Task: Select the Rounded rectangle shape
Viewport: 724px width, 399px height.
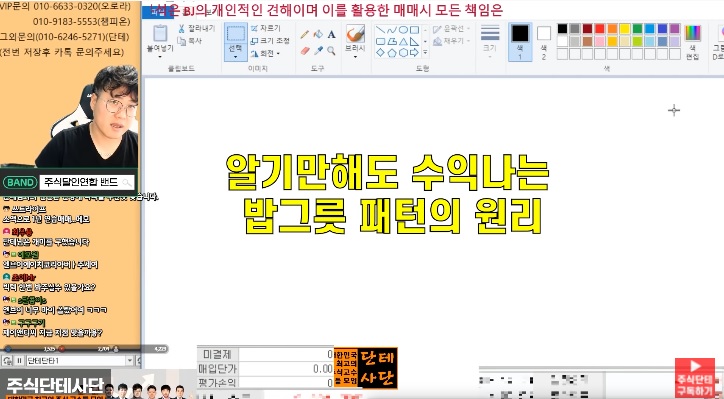Action: point(380,42)
